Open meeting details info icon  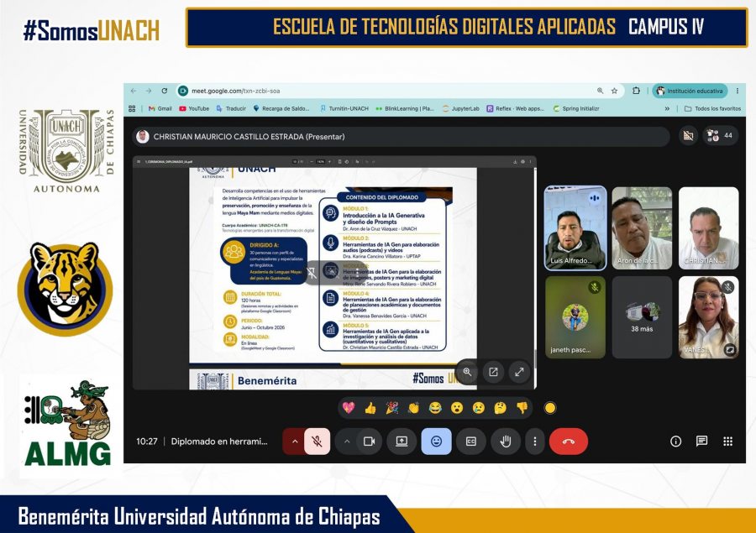coord(676,442)
